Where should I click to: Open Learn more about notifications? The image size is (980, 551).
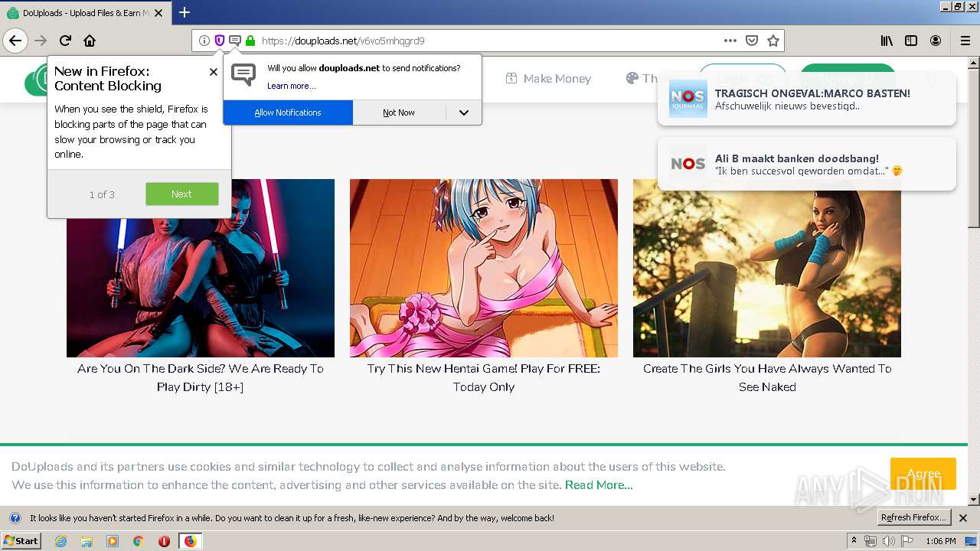click(x=291, y=86)
